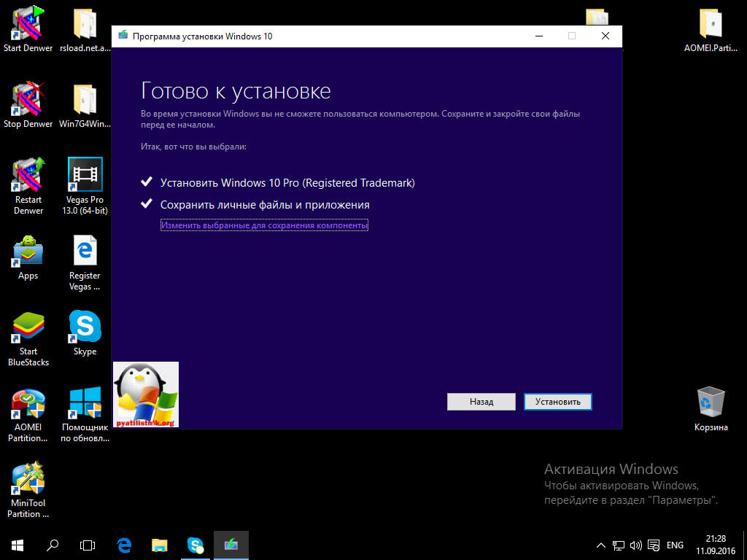Screen dimensions: 747x560
Task: Open Task View on the taskbar
Action: tap(88, 545)
